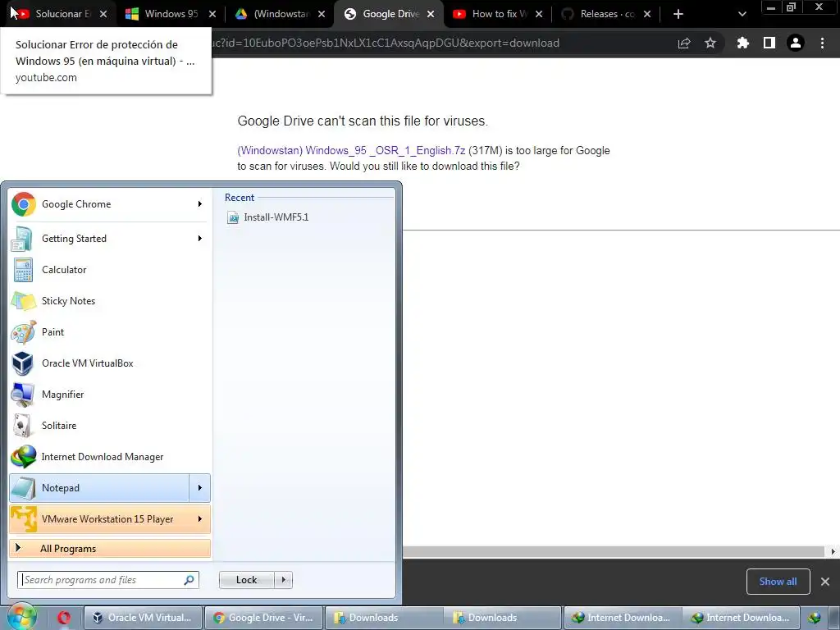Open Sticky Notes icon
The height and width of the screenshot is (630, 840).
click(x=23, y=301)
